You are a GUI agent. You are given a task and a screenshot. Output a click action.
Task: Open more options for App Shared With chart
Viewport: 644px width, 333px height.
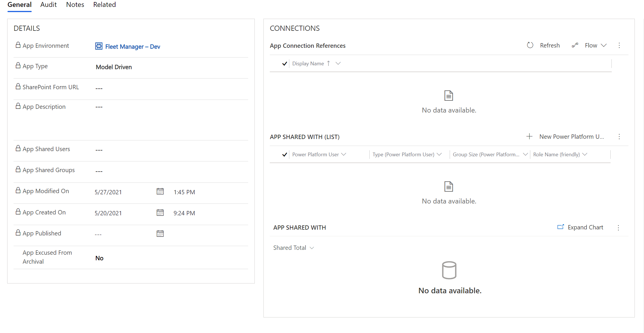pos(618,228)
